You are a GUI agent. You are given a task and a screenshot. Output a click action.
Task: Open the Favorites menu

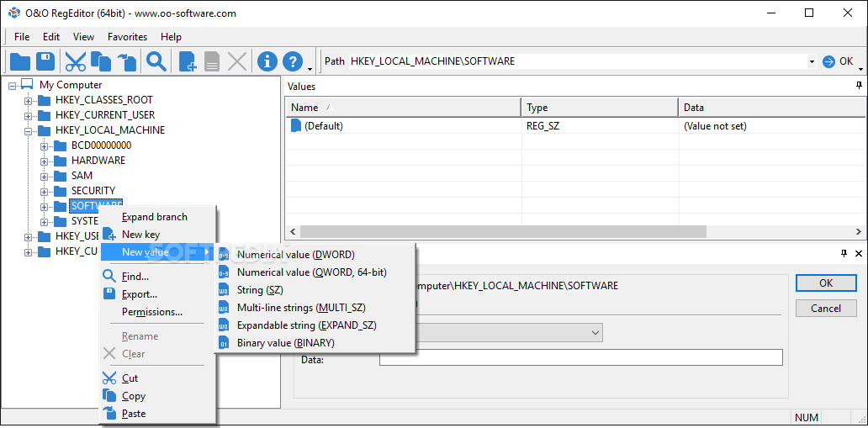[127, 37]
